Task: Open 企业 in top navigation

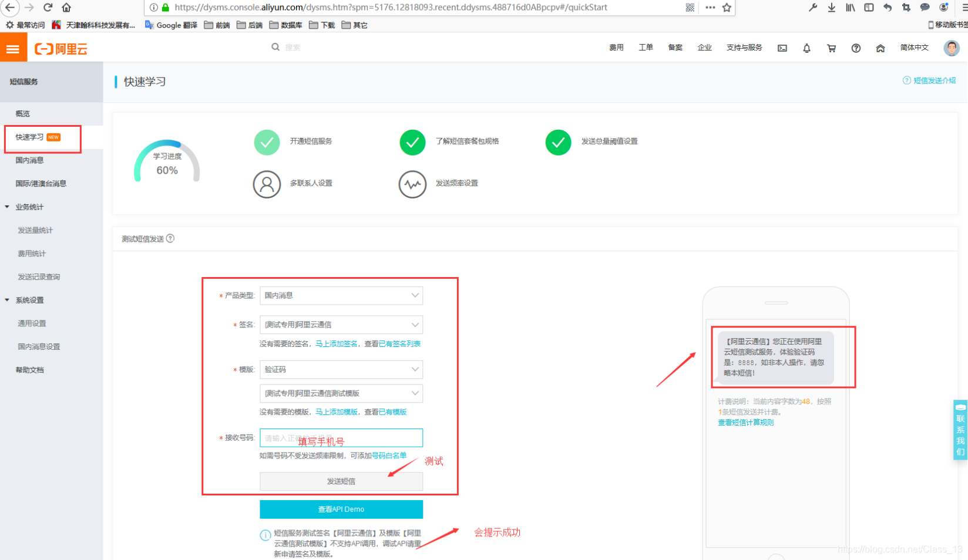Action: (704, 48)
